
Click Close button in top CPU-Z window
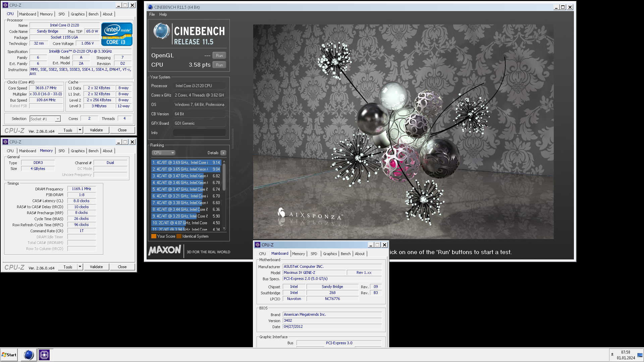(122, 130)
